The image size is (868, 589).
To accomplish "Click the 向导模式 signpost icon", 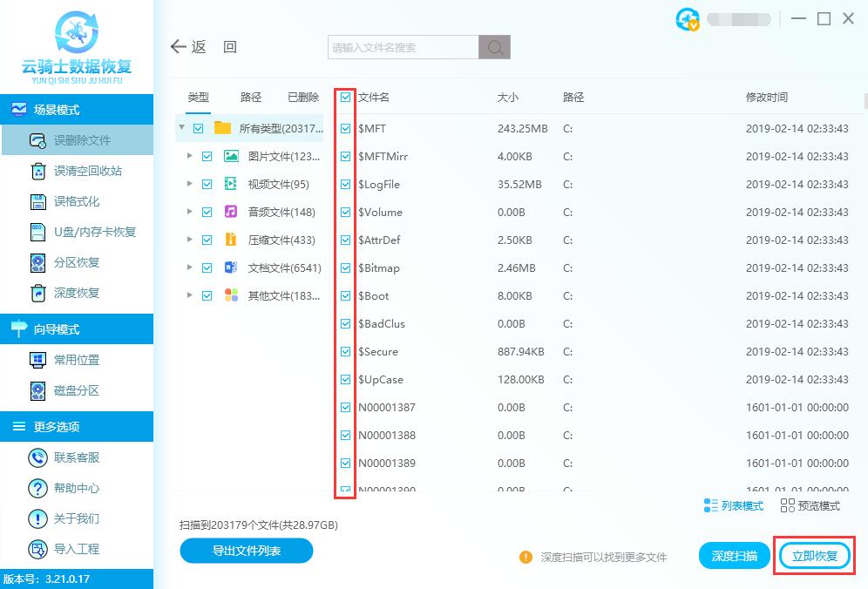I will (19, 328).
